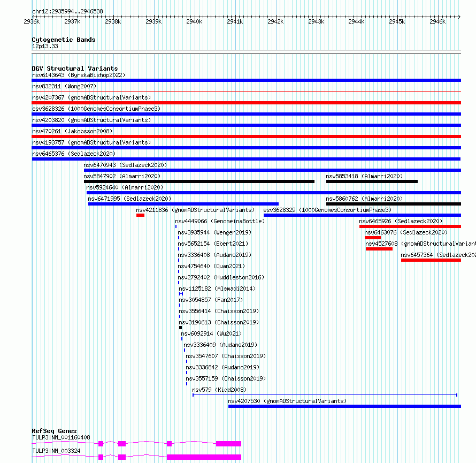The height and width of the screenshot is (463, 476).
Task: Click the nsv3935944 (Wenger2019) label
Action: point(214,232)
